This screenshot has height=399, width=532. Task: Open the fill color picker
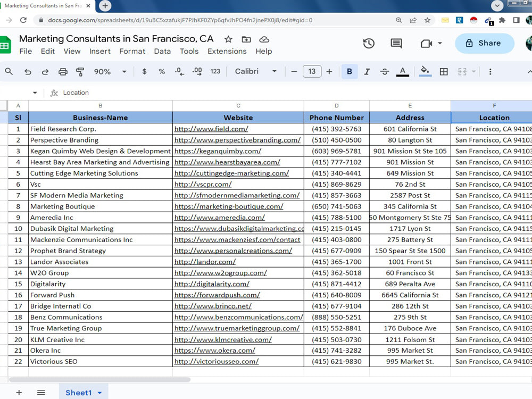(x=425, y=72)
